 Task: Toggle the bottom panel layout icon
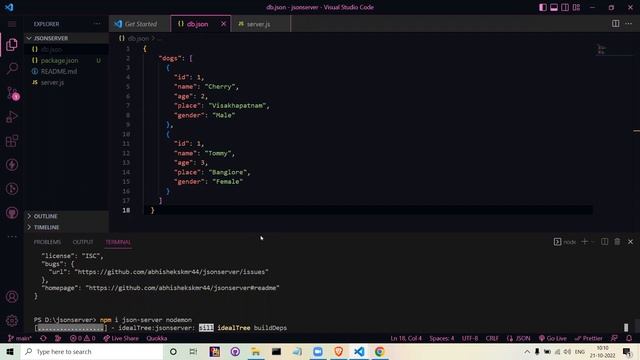[x=554, y=7]
